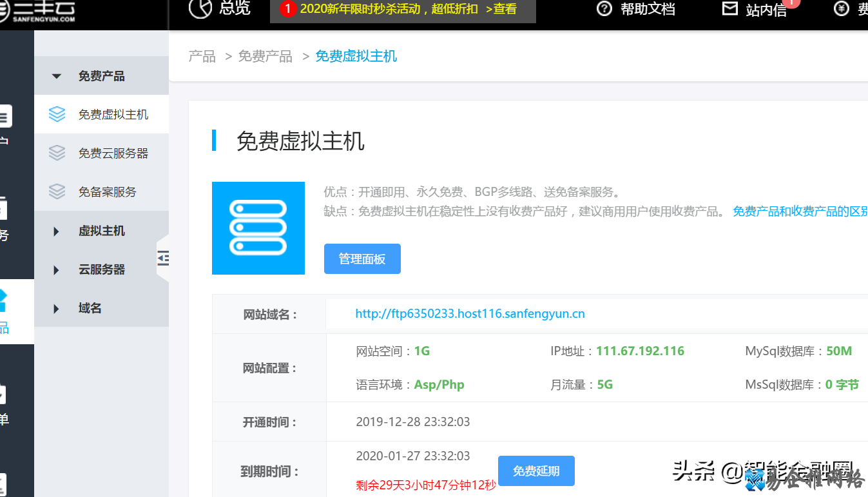Click 产品 in the breadcrumb trail

tap(202, 56)
